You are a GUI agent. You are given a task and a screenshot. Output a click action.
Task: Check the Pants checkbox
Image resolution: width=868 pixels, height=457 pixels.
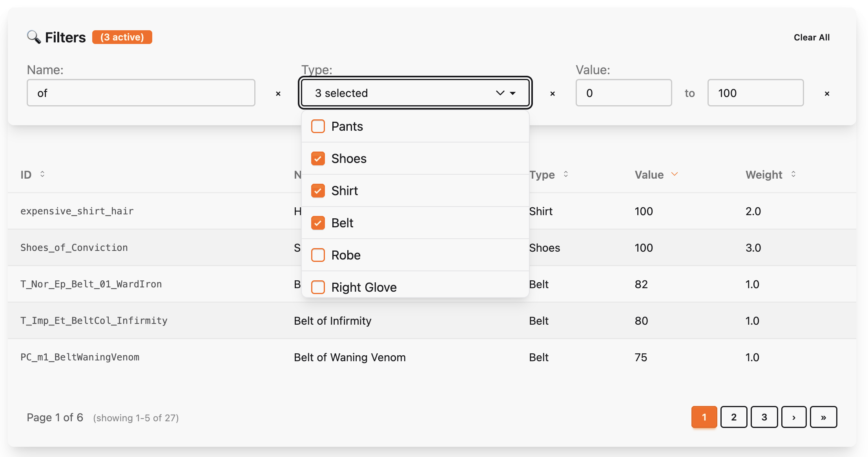[318, 126]
